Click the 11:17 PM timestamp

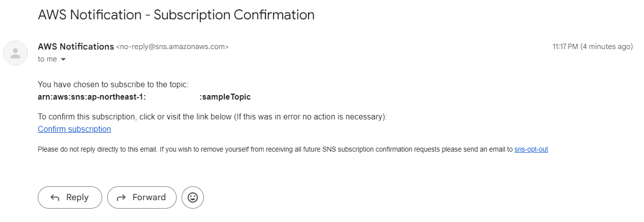(x=566, y=47)
